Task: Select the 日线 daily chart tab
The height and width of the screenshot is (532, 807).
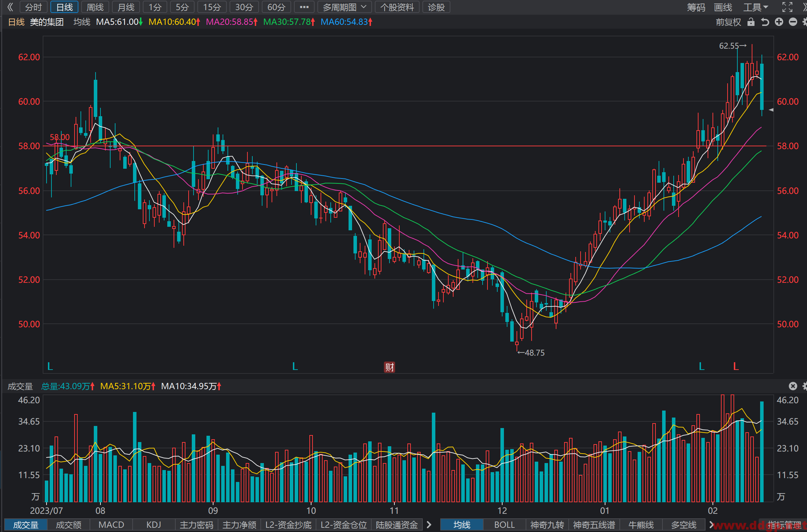Action: pyautogui.click(x=64, y=7)
